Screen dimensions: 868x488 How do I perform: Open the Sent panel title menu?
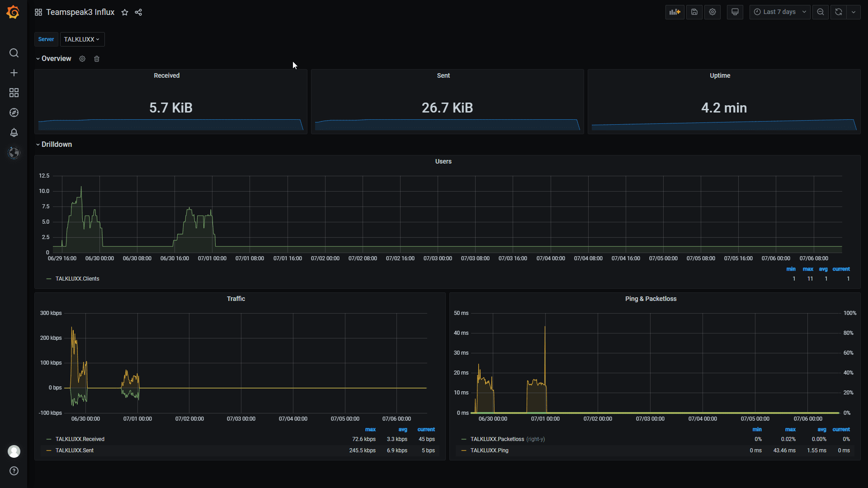click(443, 75)
